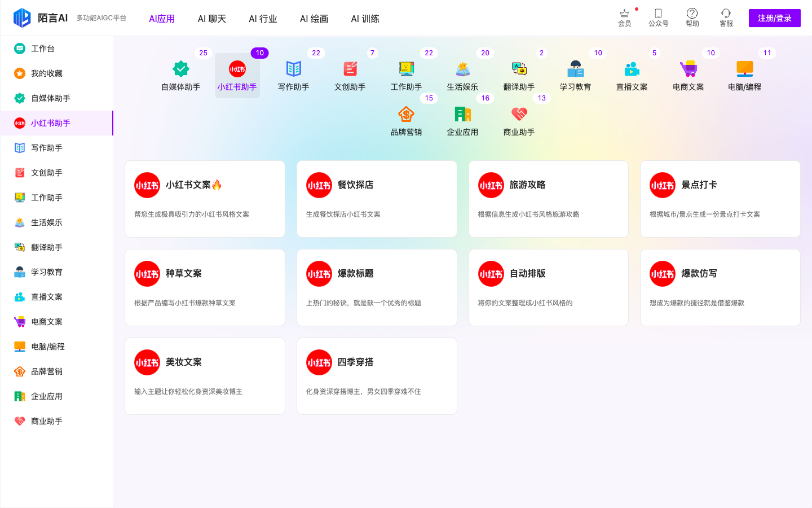The width and height of the screenshot is (812, 508).
Task: Switch to AI 训练 top tab
Action: (365, 19)
